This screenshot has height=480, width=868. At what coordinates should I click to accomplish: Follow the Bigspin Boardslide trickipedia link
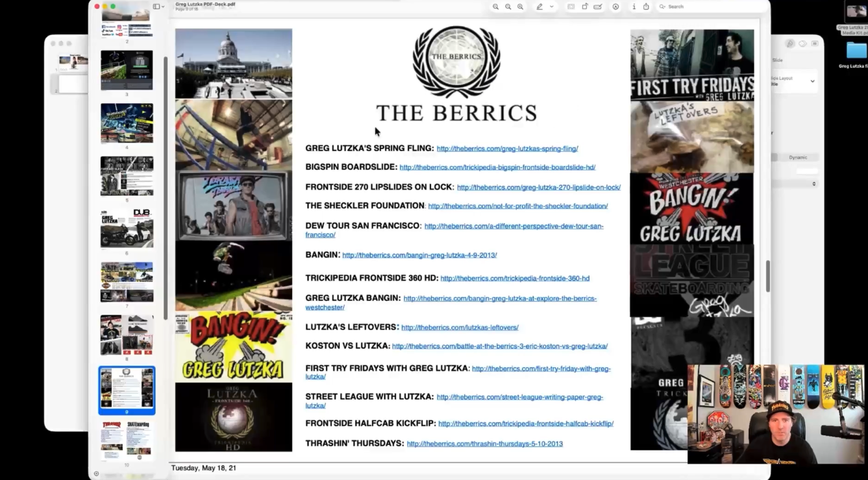(497, 167)
